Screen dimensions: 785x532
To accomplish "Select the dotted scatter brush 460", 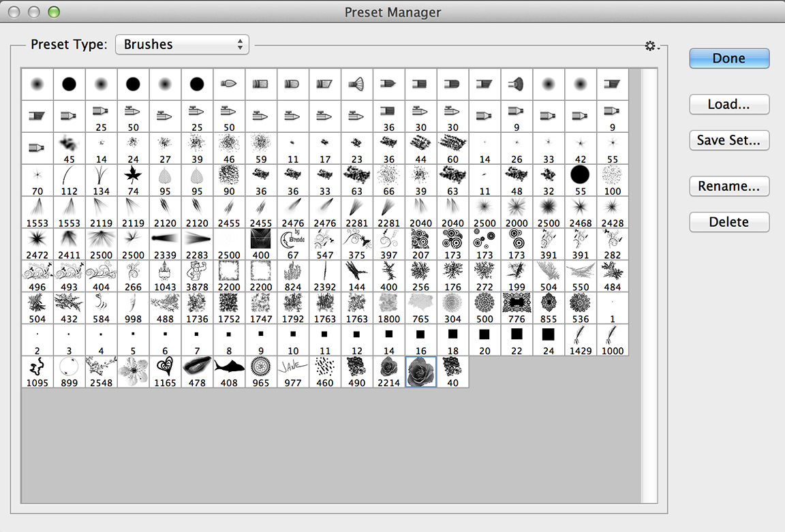I will point(325,372).
